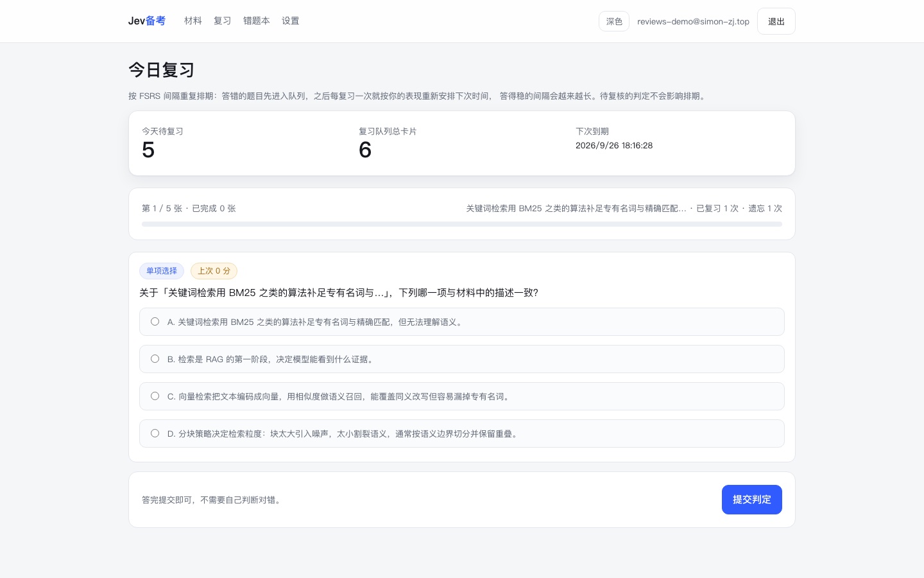924x578 pixels.
Task: Toggle the 深色 dark mode button
Action: point(614,21)
